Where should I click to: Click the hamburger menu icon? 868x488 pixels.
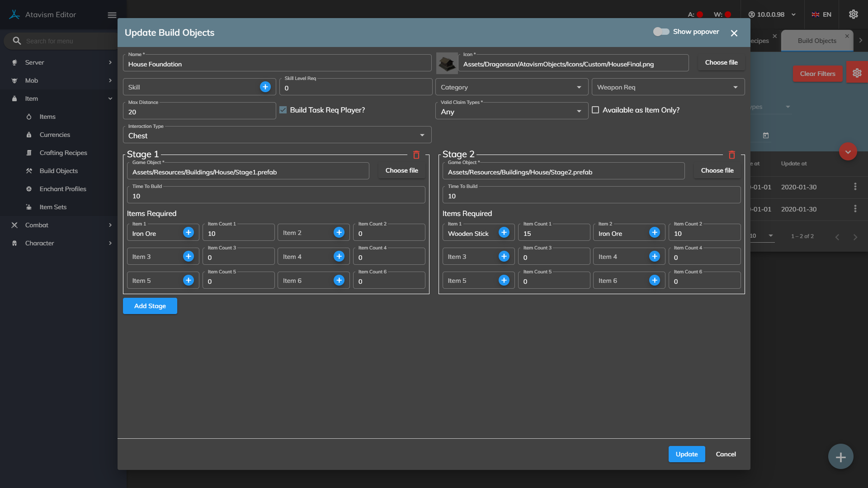112,15
